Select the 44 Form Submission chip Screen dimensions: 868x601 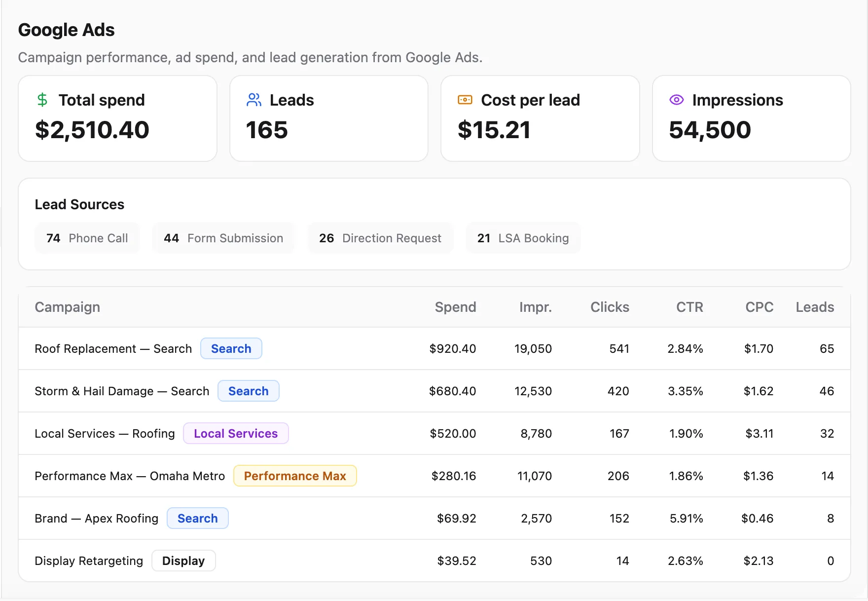pyautogui.click(x=223, y=238)
